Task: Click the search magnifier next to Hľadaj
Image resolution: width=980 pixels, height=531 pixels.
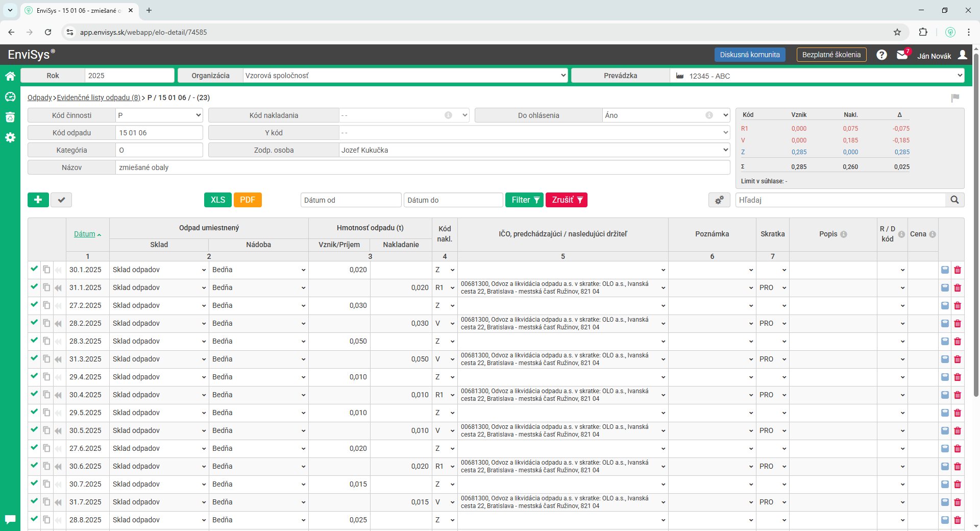Action: click(x=954, y=200)
